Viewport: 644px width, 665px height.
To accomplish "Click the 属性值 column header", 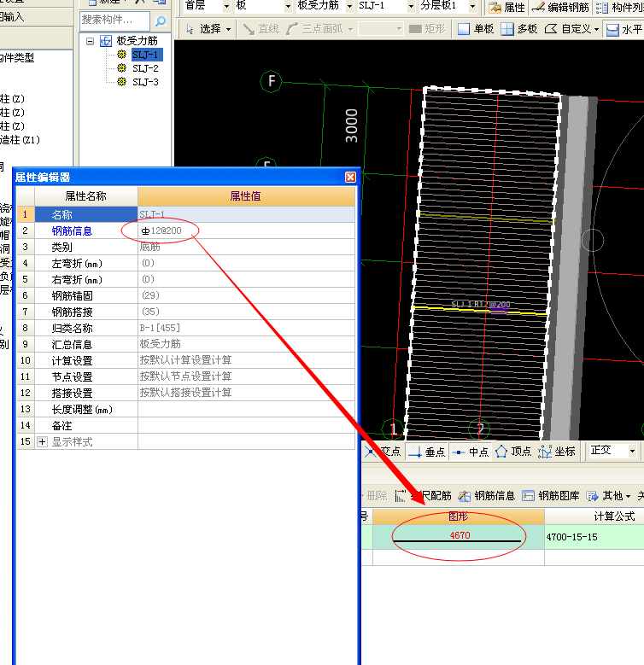I will [x=246, y=196].
